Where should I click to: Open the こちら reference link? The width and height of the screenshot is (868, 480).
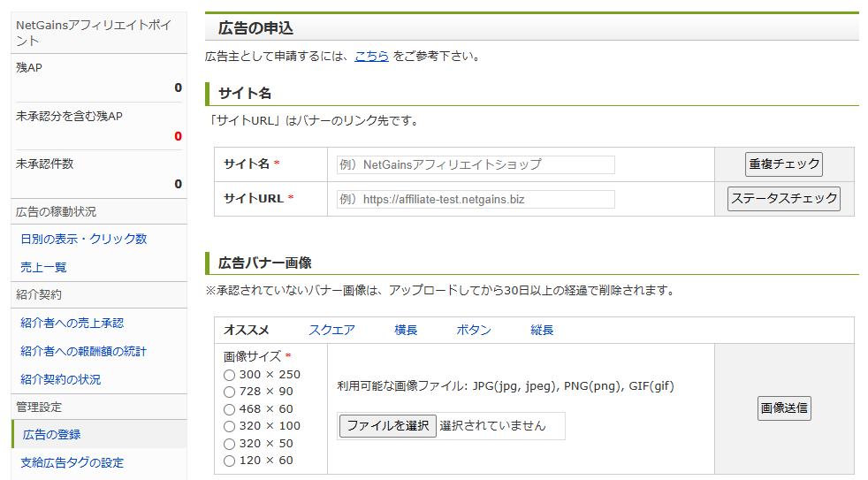[x=371, y=56]
